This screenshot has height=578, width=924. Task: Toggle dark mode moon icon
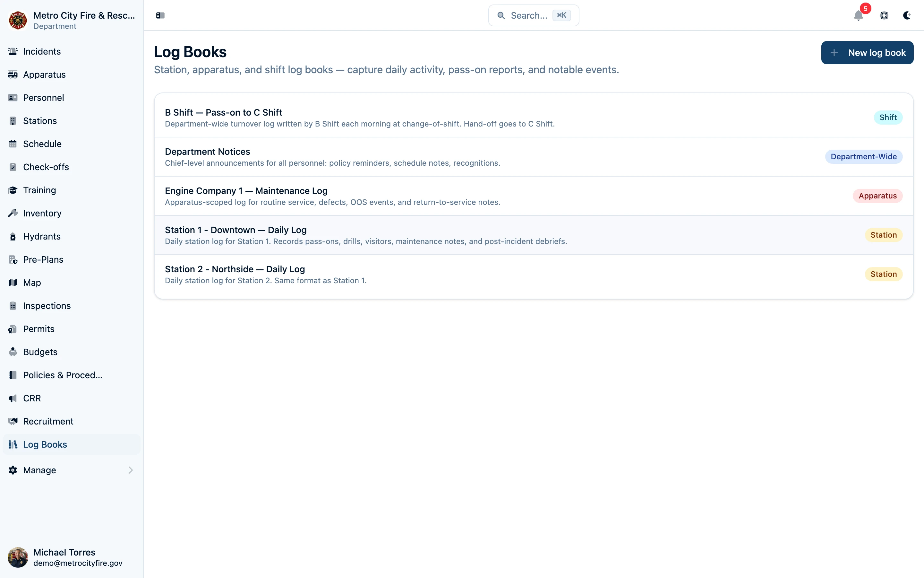pyautogui.click(x=907, y=15)
